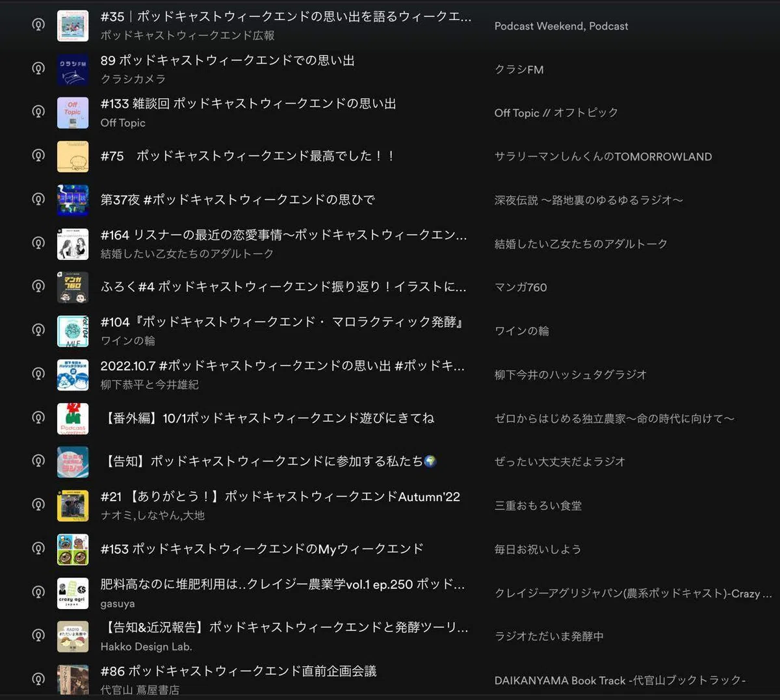Open cover art of 【告知】 私たち episode
Screen dimensions: 780x700
point(73,461)
